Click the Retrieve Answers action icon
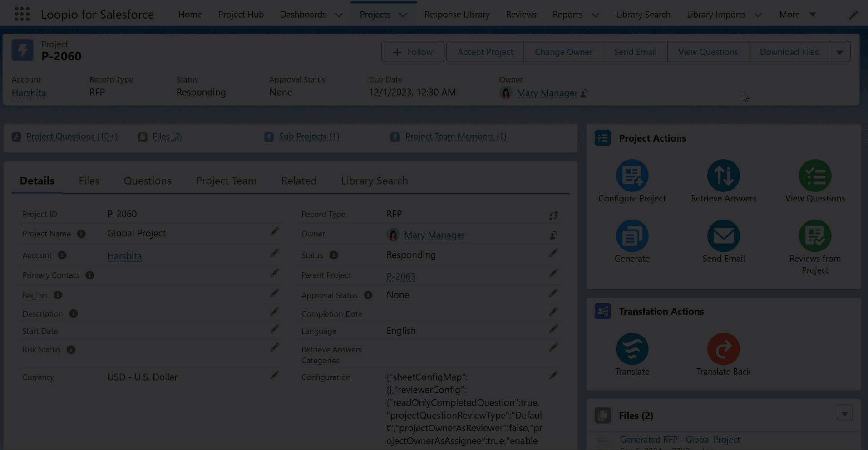 pyautogui.click(x=723, y=176)
